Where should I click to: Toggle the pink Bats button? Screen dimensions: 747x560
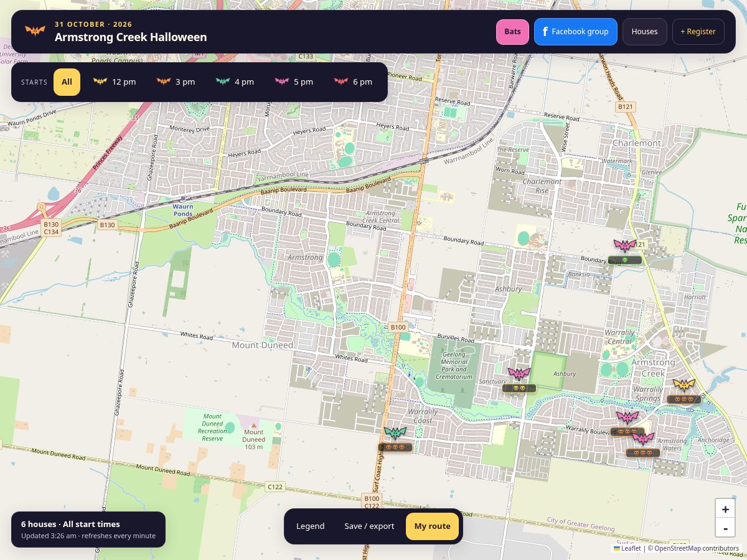coord(512,32)
